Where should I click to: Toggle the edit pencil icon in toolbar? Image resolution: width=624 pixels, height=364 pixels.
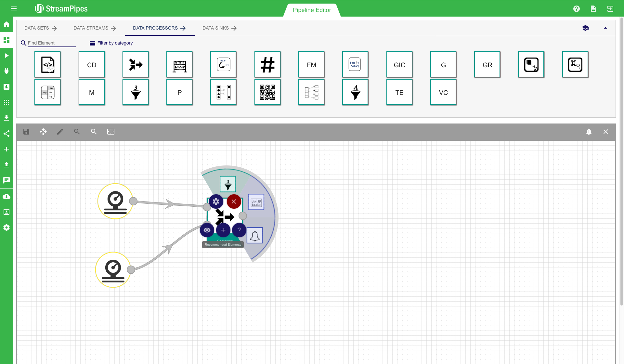60,132
